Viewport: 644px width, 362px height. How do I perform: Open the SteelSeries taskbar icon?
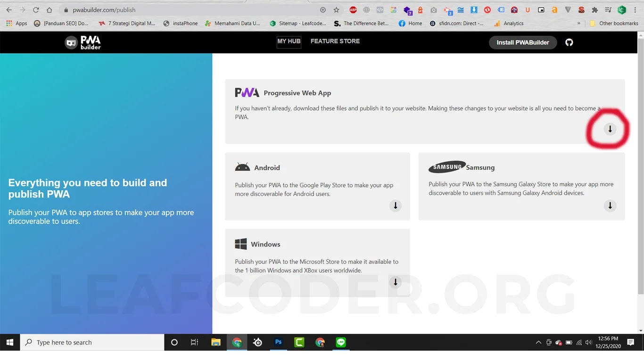257,342
